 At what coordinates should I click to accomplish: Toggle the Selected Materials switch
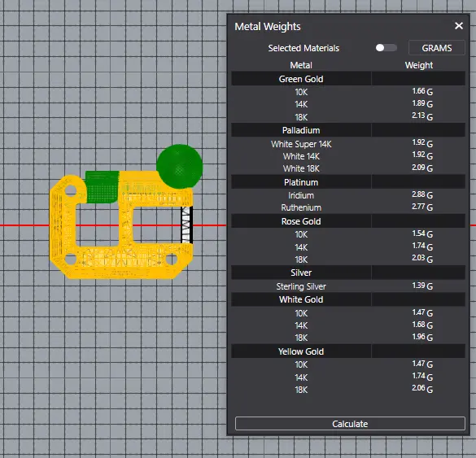tap(386, 48)
